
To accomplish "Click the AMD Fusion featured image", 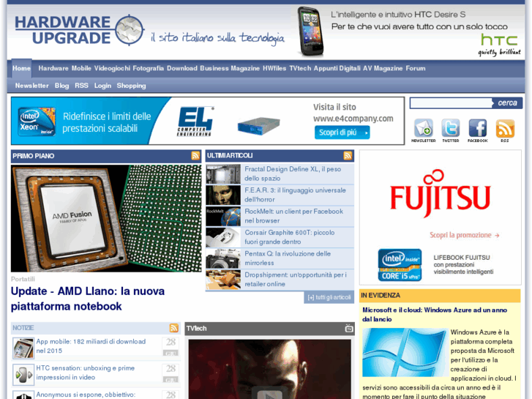I will (x=106, y=218).
